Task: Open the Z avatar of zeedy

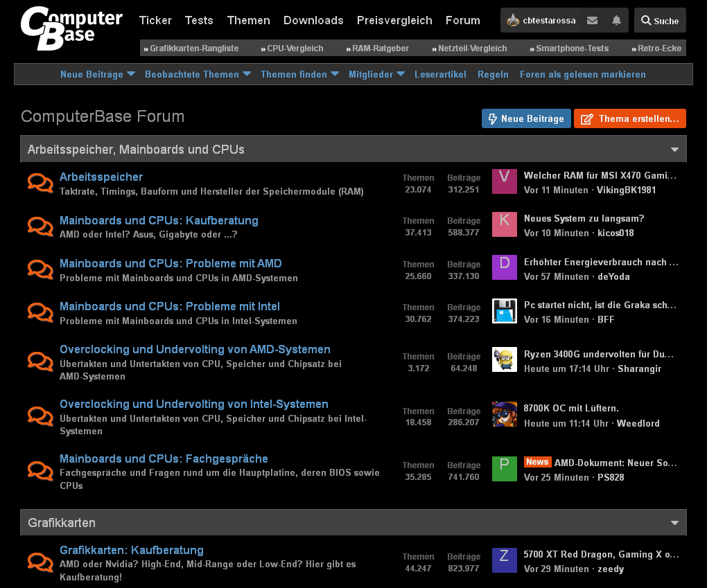Action: pos(504,560)
